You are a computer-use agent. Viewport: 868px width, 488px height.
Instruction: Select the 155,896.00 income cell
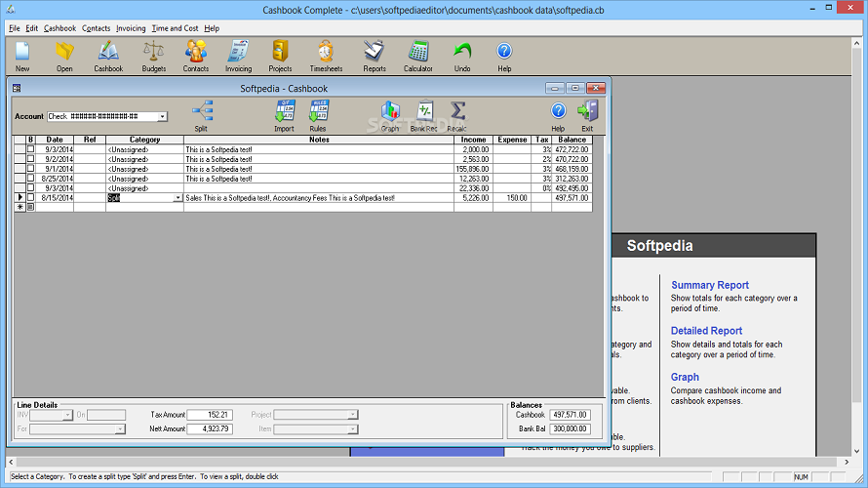473,169
